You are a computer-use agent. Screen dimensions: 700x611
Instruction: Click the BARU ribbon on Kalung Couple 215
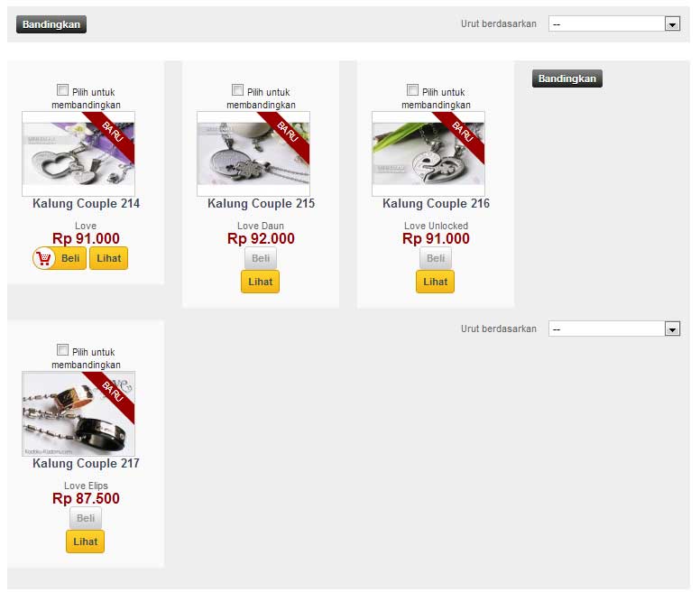(287, 134)
